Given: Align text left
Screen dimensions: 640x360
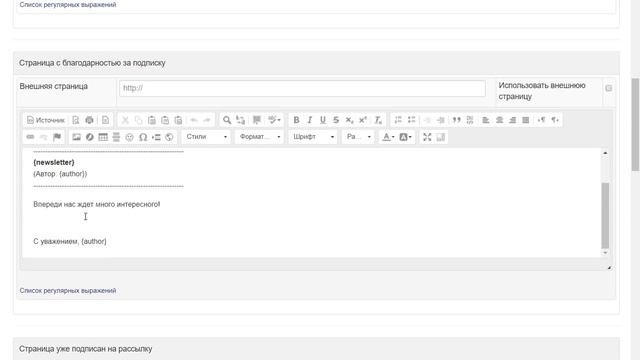Looking at the screenshot, I should click(x=486, y=120).
